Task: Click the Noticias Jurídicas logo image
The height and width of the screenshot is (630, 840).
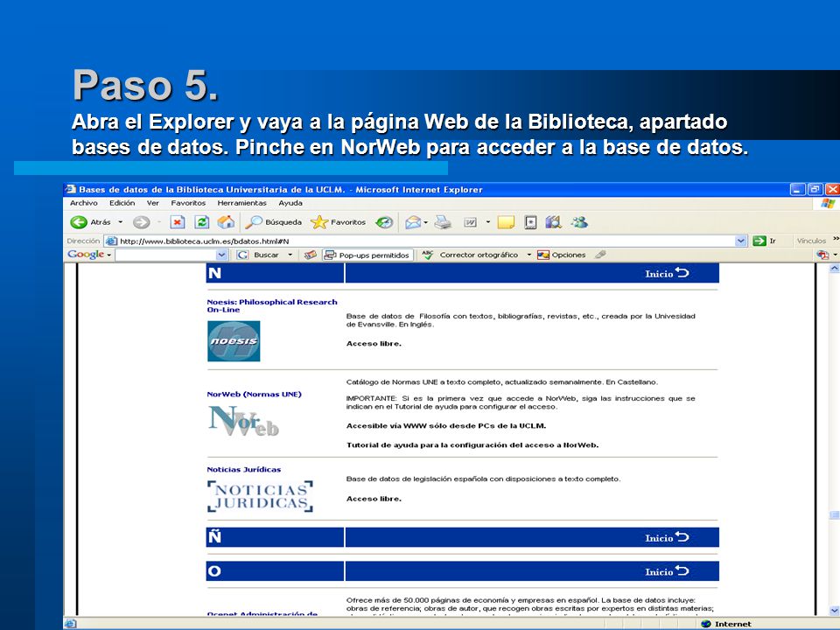Action: coord(261,497)
